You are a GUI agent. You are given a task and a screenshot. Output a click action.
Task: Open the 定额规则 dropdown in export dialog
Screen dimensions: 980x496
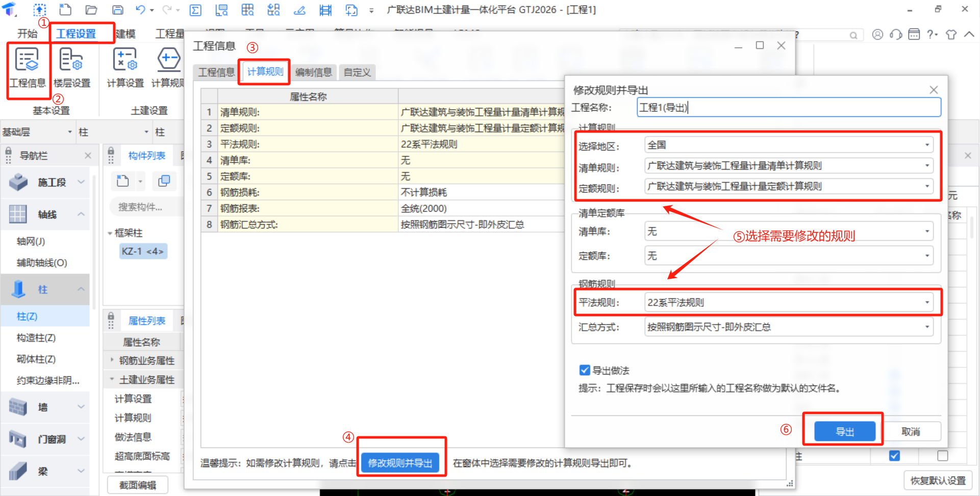click(789, 187)
